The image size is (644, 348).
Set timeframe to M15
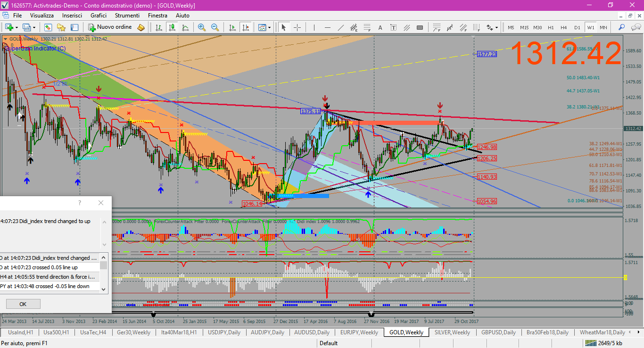click(524, 27)
